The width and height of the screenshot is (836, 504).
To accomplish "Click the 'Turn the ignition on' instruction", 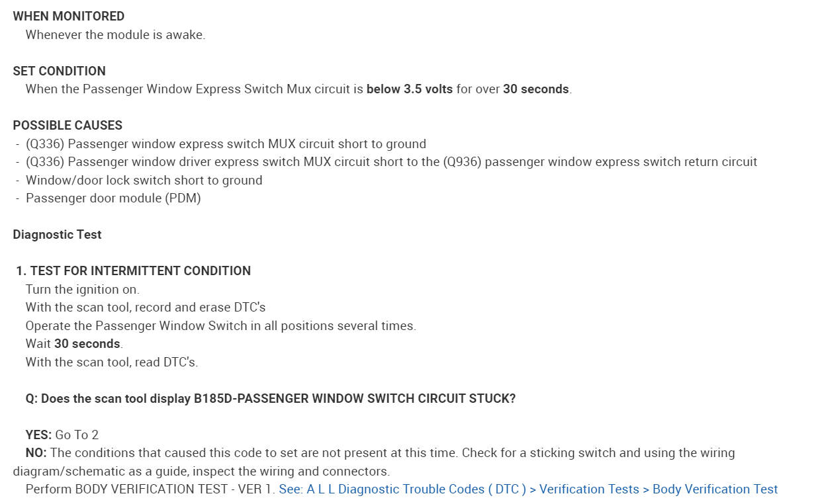I will 82,289.
